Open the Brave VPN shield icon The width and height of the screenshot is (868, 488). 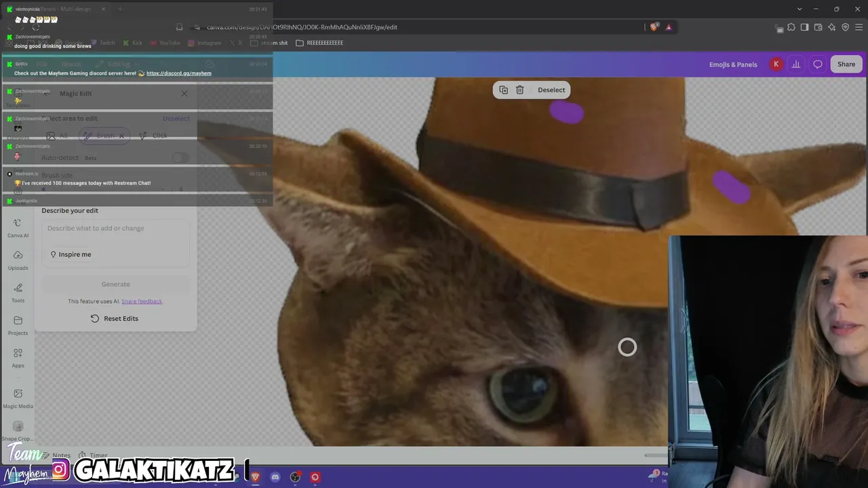click(845, 27)
